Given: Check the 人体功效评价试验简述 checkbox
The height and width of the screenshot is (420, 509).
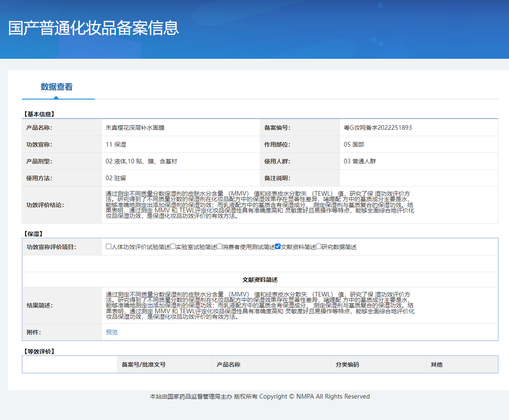Looking at the screenshot, I should click(109, 247).
